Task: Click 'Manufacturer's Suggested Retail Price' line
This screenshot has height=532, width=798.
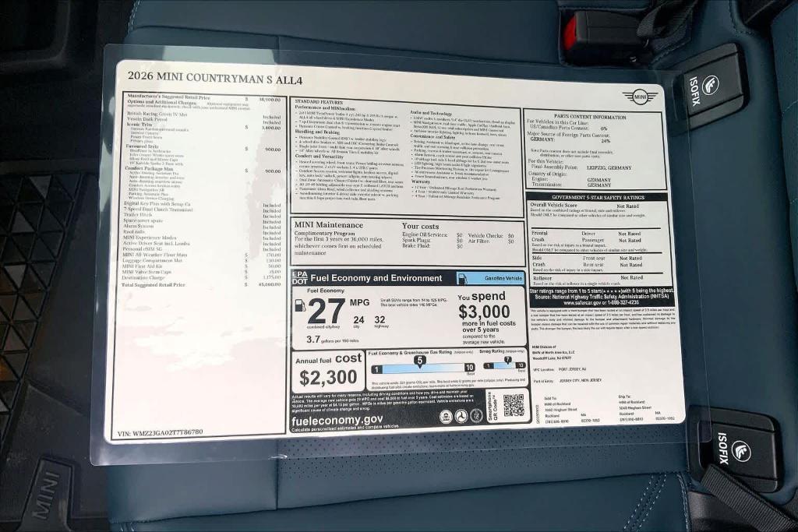Action: pyautogui.click(x=168, y=97)
